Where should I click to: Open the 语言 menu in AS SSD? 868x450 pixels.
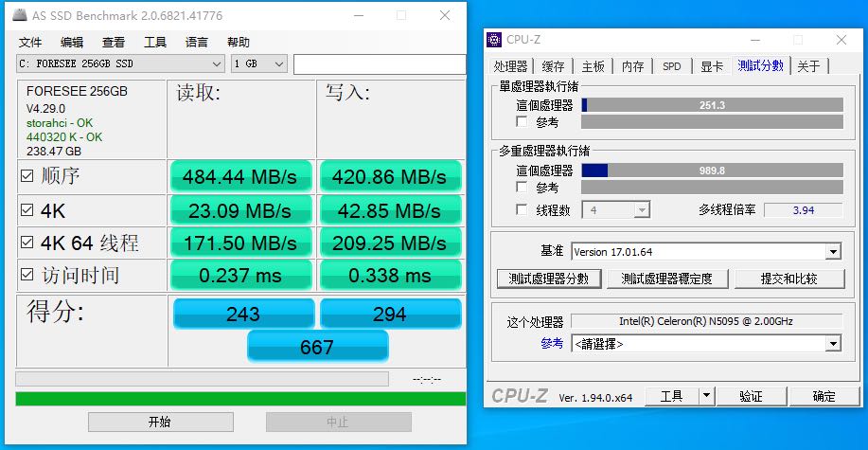pos(197,42)
